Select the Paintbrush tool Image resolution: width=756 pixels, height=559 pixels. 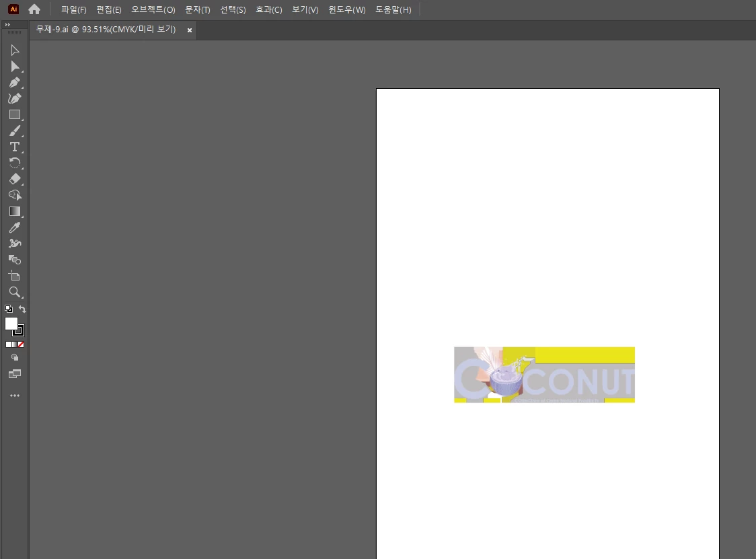click(x=15, y=131)
